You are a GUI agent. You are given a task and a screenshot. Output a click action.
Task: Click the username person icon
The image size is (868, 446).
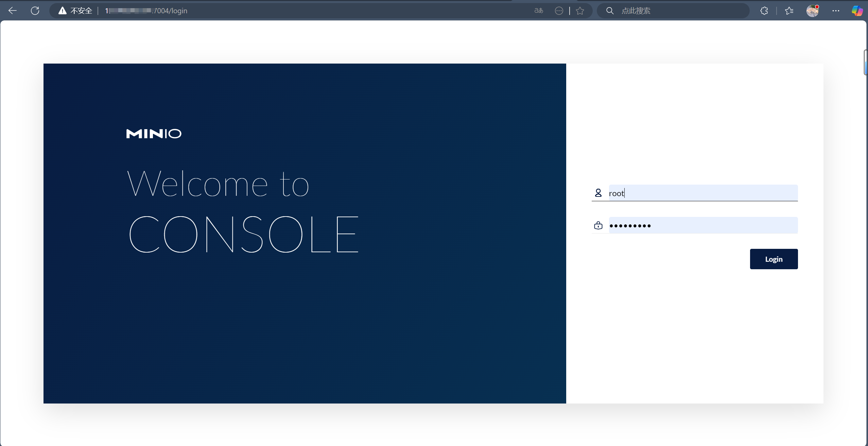click(x=598, y=193)
